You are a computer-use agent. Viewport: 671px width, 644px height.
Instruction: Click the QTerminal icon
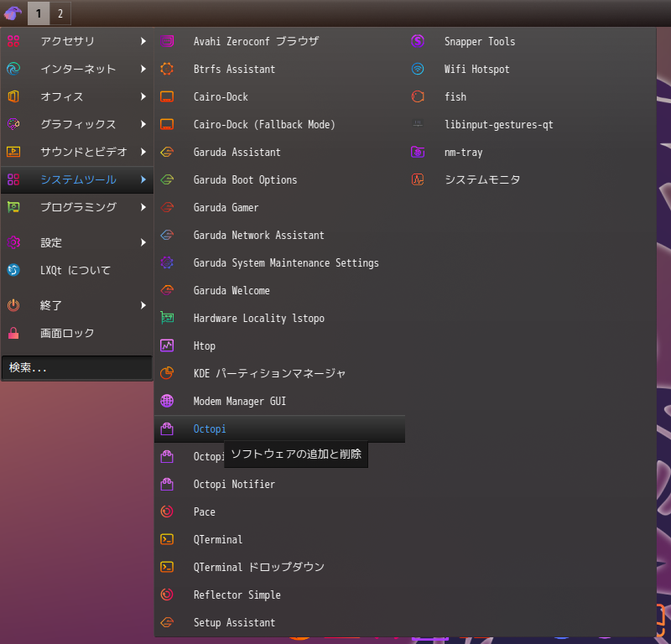click(167, 539)
